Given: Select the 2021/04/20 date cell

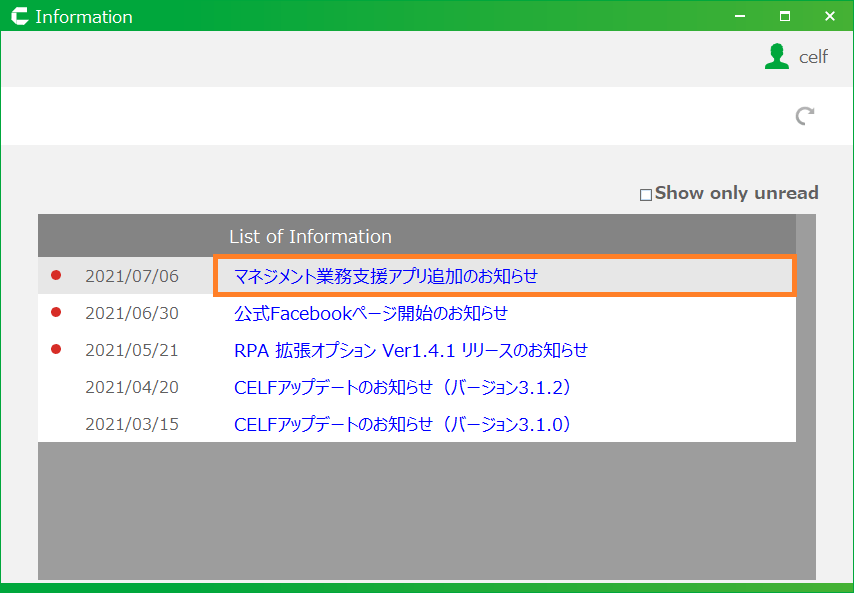Looking at the screenshot, I should click(132, 387).
